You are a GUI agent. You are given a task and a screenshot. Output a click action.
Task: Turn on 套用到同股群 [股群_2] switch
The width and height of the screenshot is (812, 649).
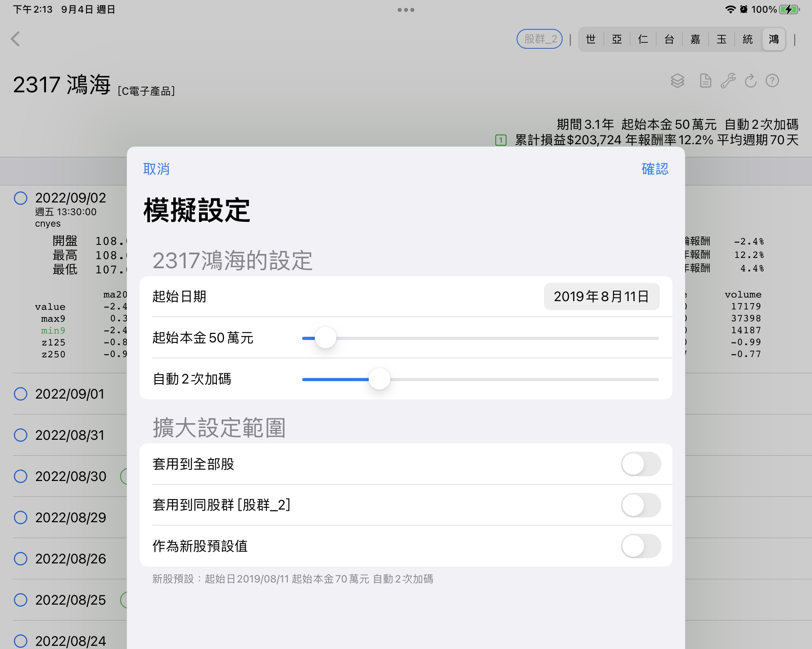click(641, 506)
